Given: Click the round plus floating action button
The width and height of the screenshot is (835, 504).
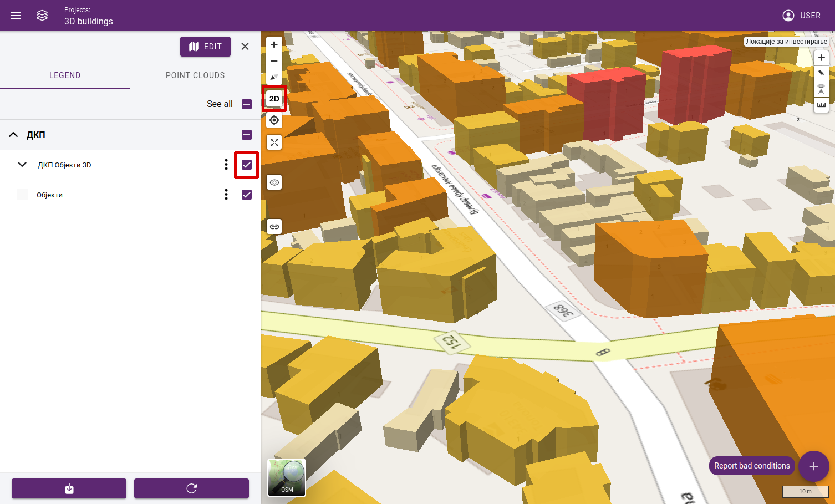Looking at the screenshot, I should [x=813, y=466].
